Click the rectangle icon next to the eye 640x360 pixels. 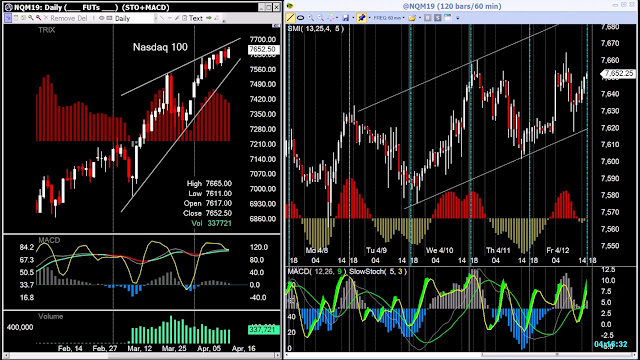coord(109,18)
